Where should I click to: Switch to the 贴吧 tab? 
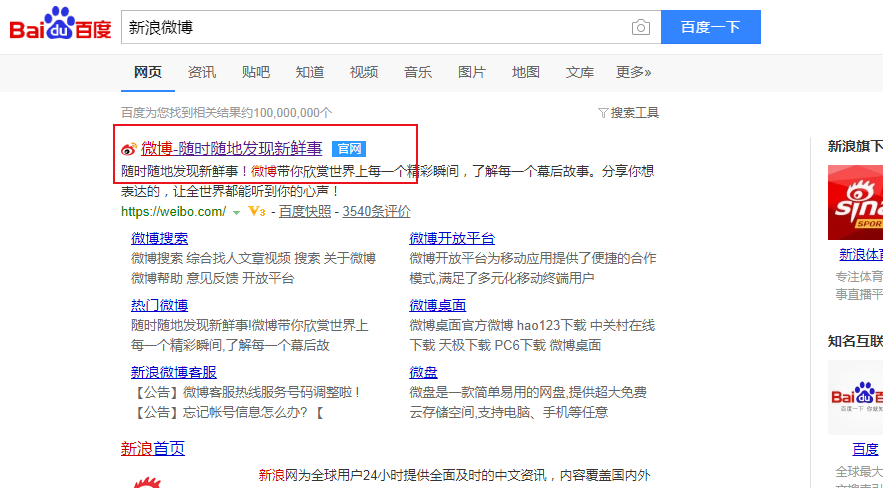coord(256,72)
